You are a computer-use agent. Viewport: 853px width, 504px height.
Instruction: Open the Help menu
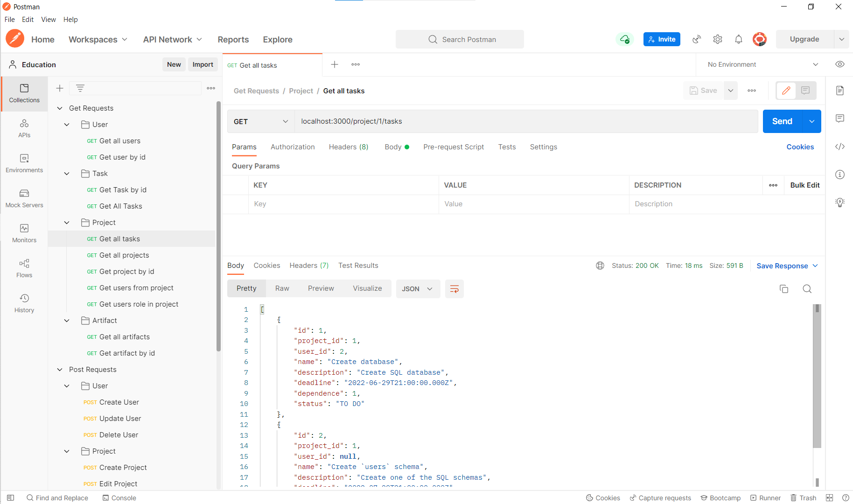[70, 19]
